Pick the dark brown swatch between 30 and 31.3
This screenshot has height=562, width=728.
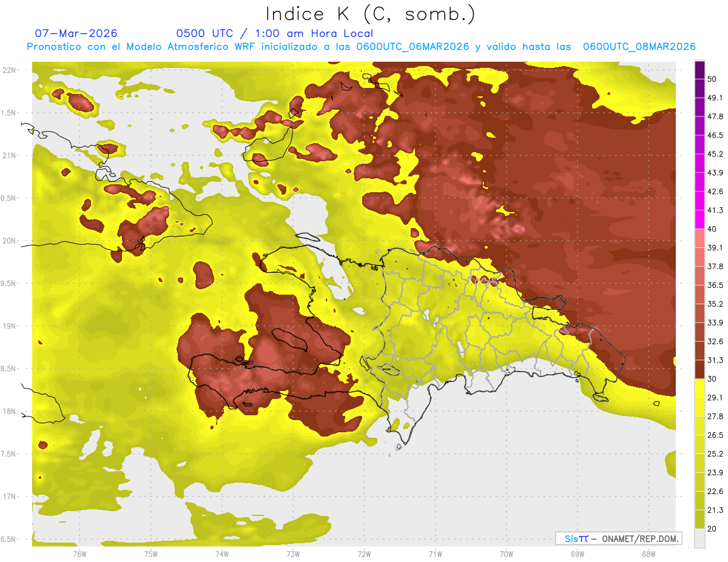click(700, 369)
